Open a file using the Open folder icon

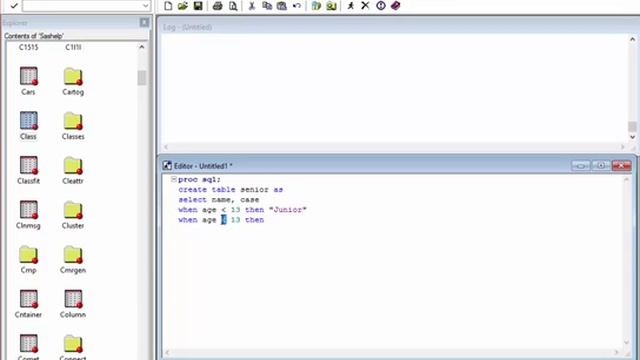point(183,6)
